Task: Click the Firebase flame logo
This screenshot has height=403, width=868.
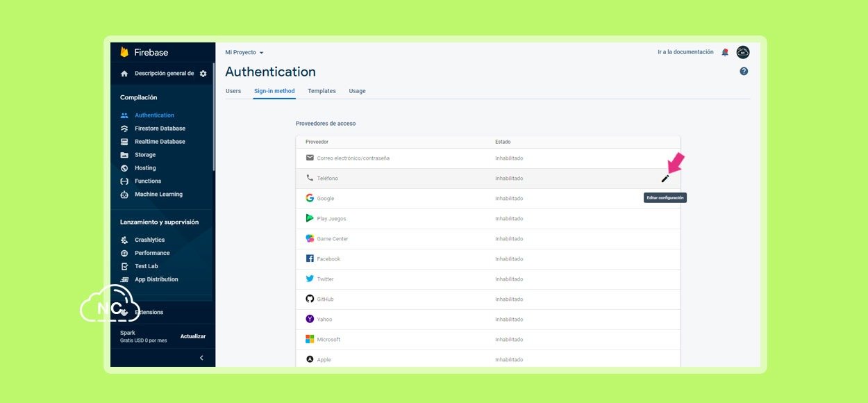Action: pyautogui.click(x=124, y=52)
